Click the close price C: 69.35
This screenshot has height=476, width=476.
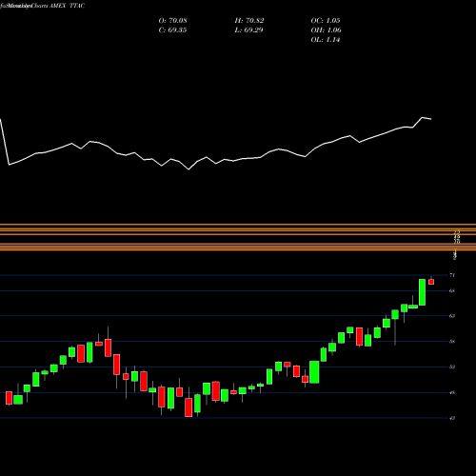pyautogui.click(x=172, y=30)
